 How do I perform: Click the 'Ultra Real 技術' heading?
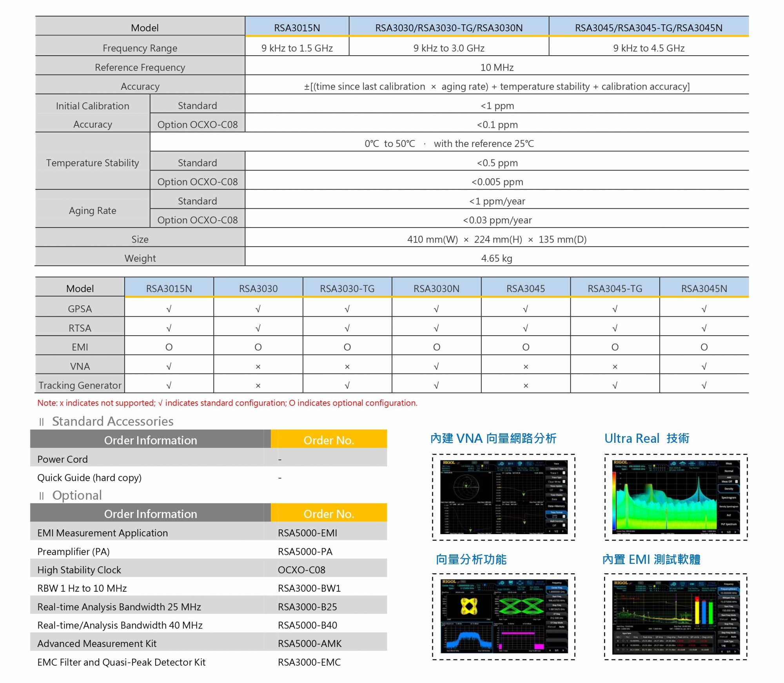[x=647, y=438]
